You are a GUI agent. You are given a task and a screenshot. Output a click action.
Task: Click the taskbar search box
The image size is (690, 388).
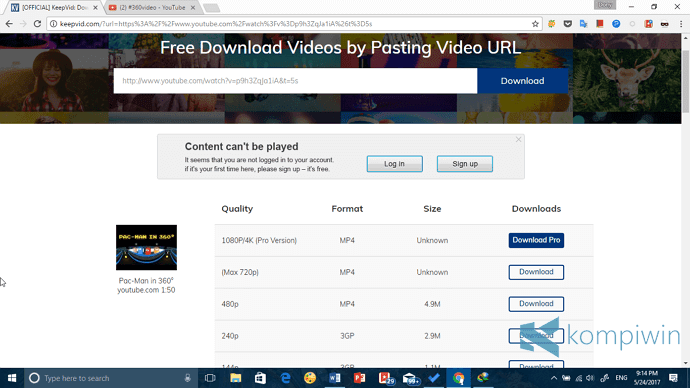pos(110,378)
